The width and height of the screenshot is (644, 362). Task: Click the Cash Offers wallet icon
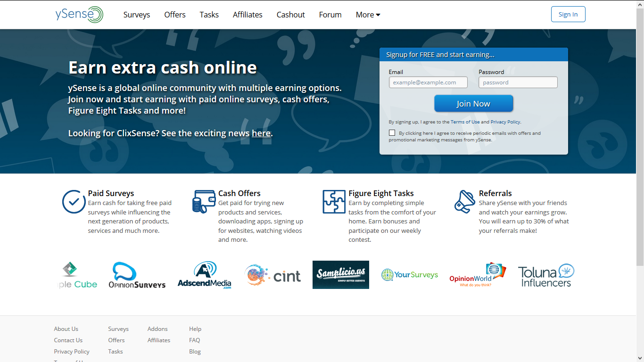pyautogui.click(x=204, y=202)
